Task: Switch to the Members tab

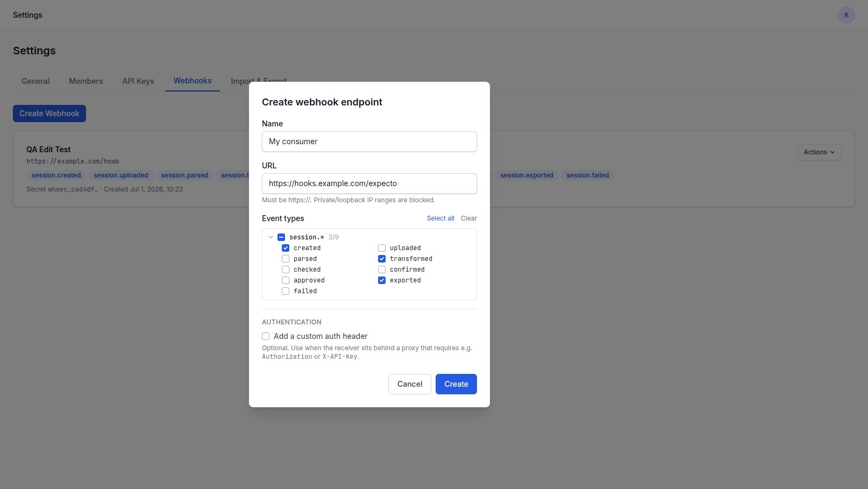Action: click(86, 81)
